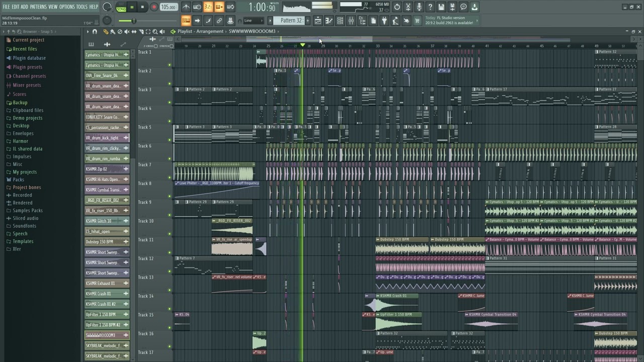Click the undo history icon
This screenshot has height=362, width=644.
[397, 7]
